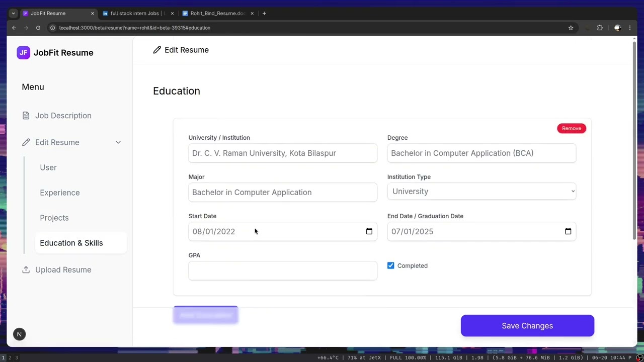Click the browser back arrow
This screenshot has width=644, height=362.
pos(14,28)
